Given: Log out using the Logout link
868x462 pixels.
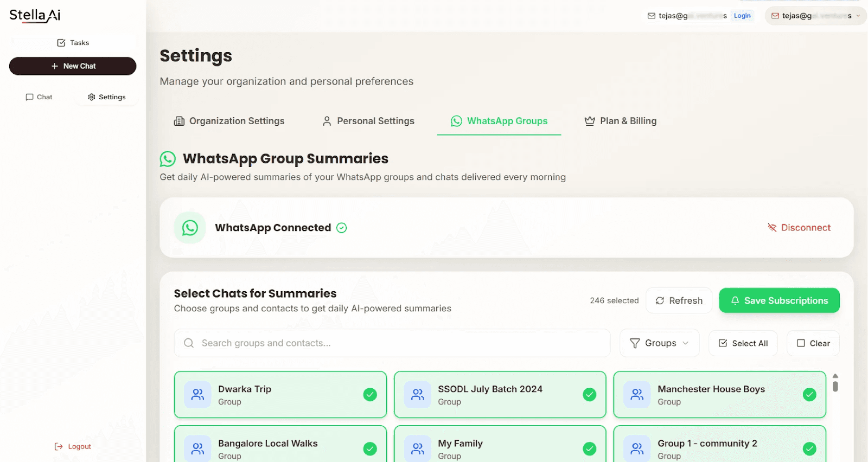Looking at the screenshot, I should coord(73,447).
